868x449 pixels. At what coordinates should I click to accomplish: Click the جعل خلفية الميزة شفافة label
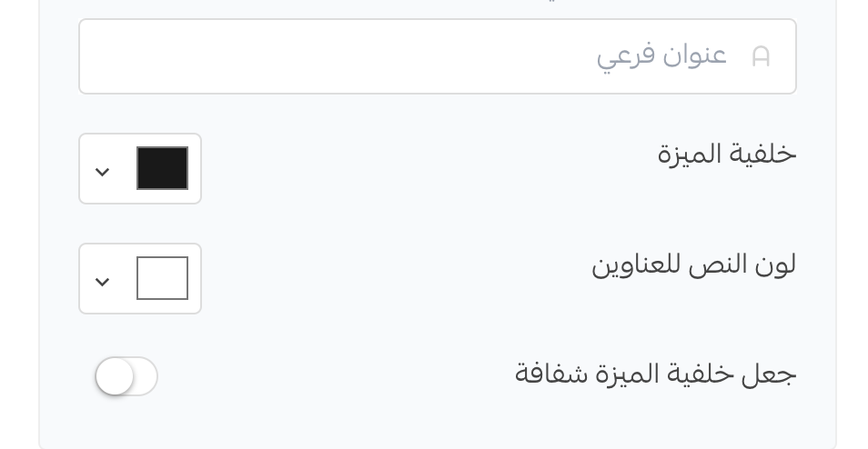click(655, 374)
